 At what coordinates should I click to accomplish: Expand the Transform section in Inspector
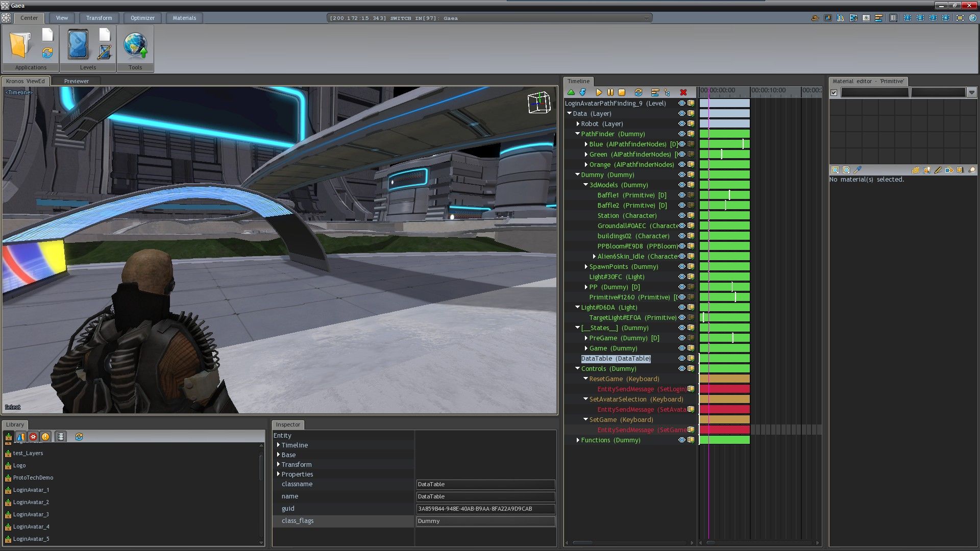(278, 464)
